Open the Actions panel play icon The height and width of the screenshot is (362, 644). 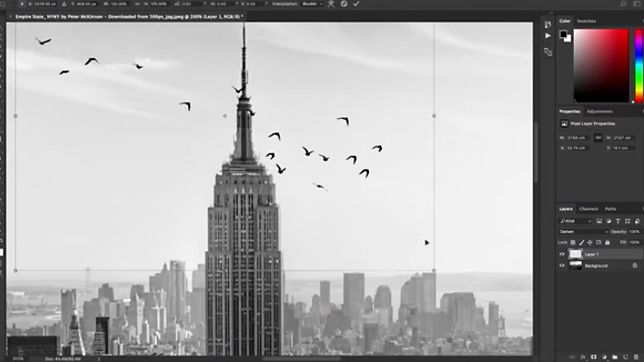pos(547,36)
